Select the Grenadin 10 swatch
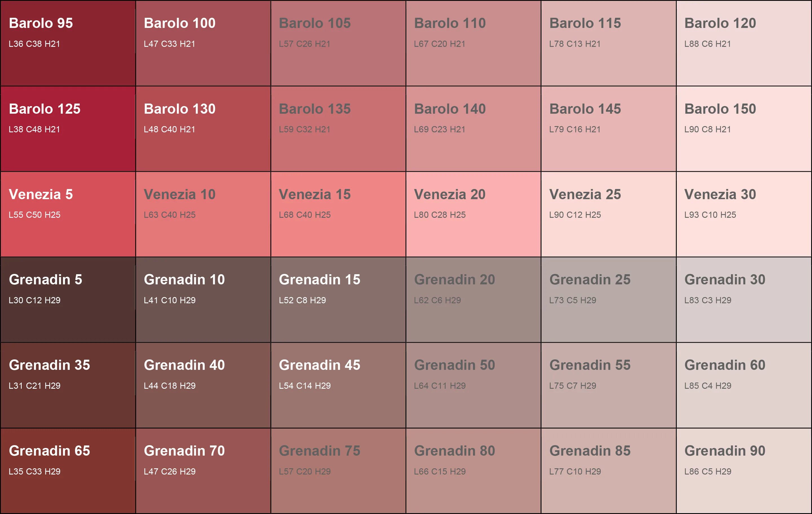 click(203, 300)
